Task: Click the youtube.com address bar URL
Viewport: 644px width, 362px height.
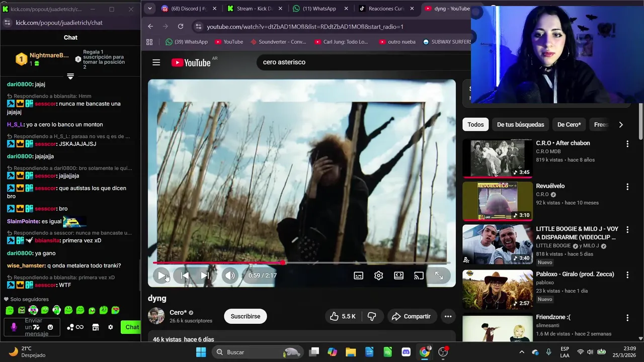Action: click(x=305, y=27)
